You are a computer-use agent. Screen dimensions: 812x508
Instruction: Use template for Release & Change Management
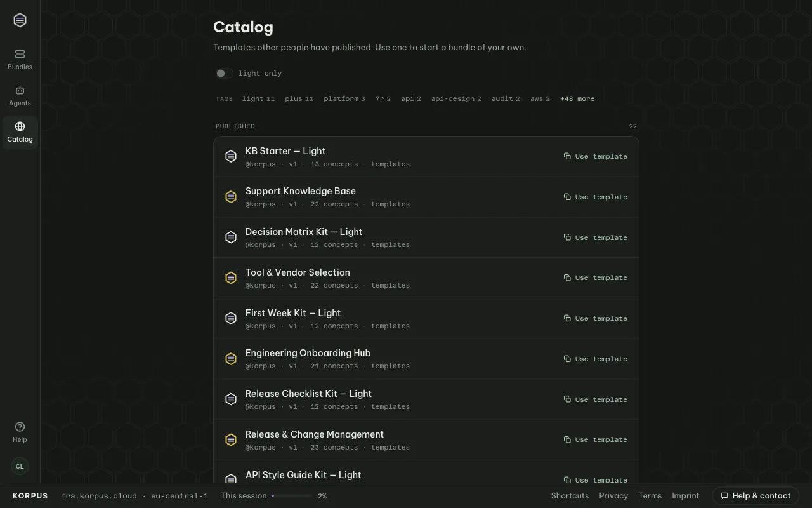click(595, 439)
